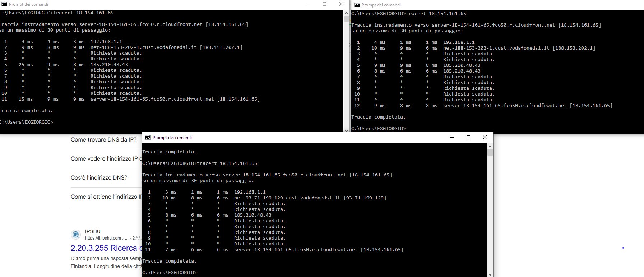Click 'tracert 18.154.161.65' command in top-right window
This screenshot has width=644, height=277.
click(436, 14)
